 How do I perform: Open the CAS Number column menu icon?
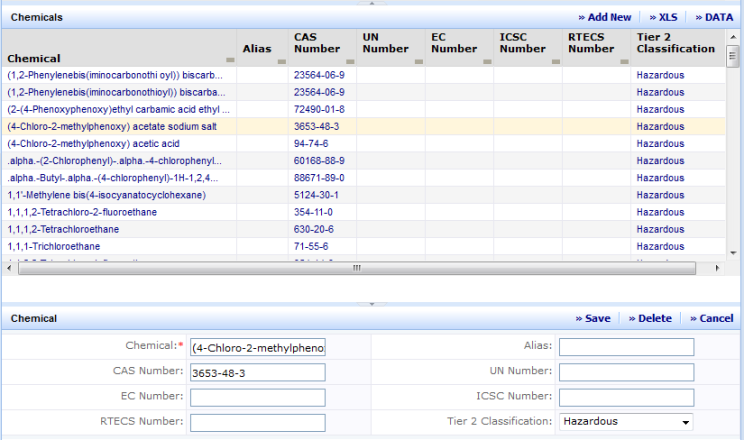click(x=349, y=60)
